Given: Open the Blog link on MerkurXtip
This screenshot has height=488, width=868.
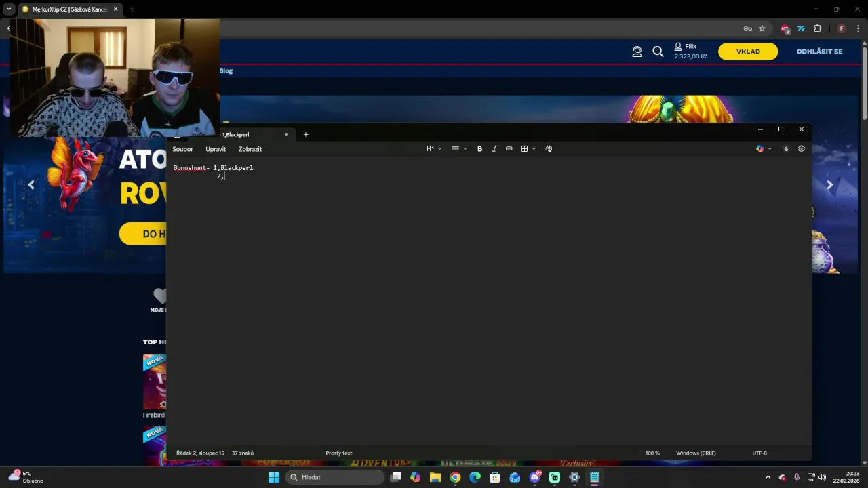Looking at the screenshot, I should pos(226,70).
